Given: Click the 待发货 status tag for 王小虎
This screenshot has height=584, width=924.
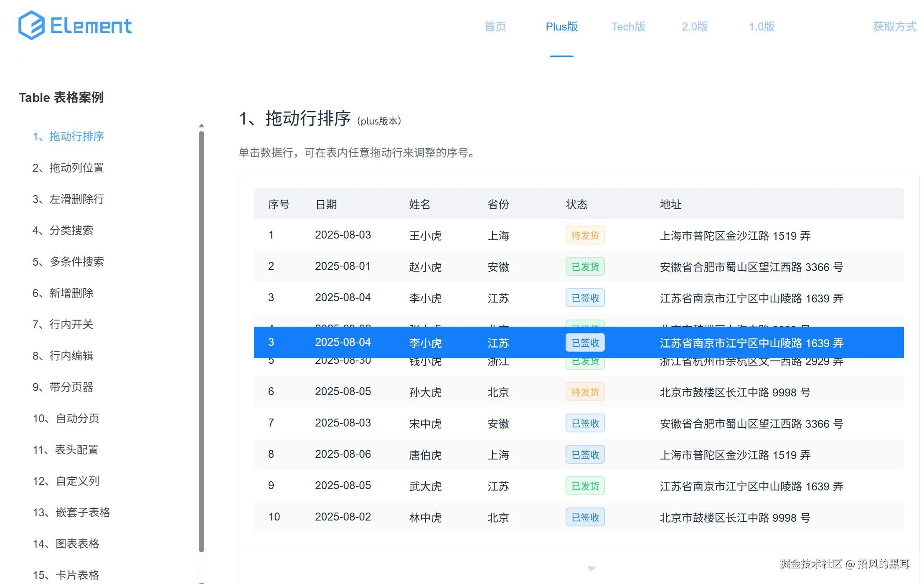Looking at the screenshot, I should click(x=585, y=235).
